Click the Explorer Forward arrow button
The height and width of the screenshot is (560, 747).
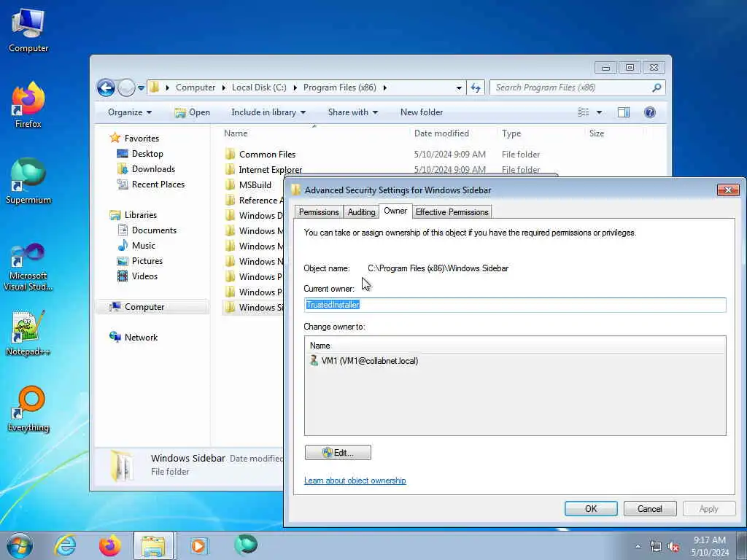[126, 87]
